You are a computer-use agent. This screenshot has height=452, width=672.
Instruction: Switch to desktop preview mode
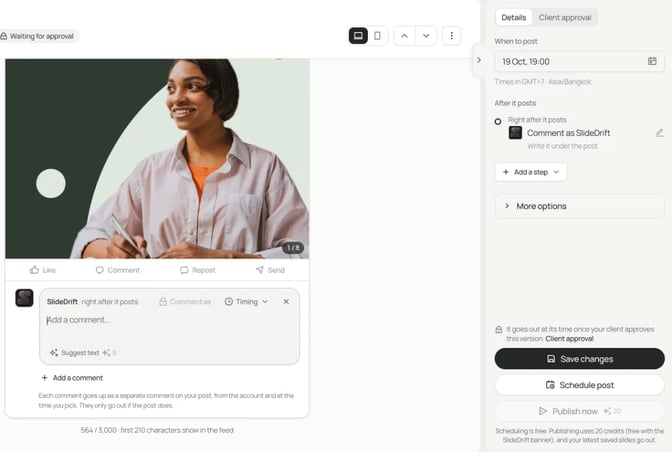coord(358,36)
